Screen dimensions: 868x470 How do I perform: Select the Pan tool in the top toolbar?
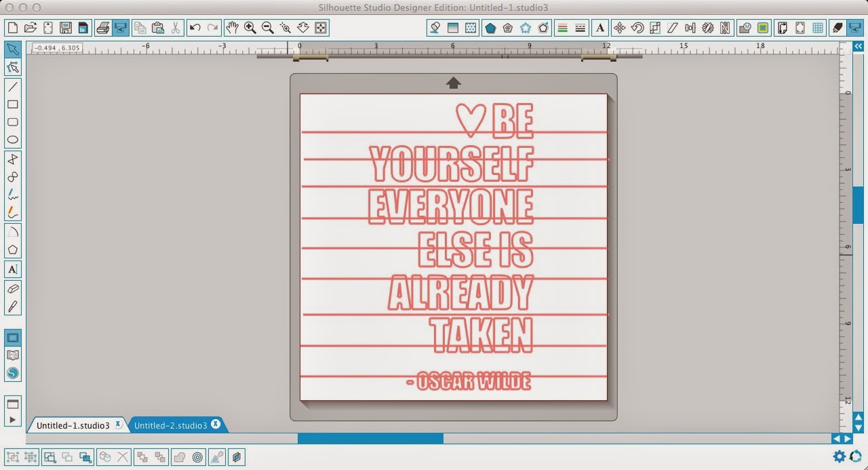(233, 28)
